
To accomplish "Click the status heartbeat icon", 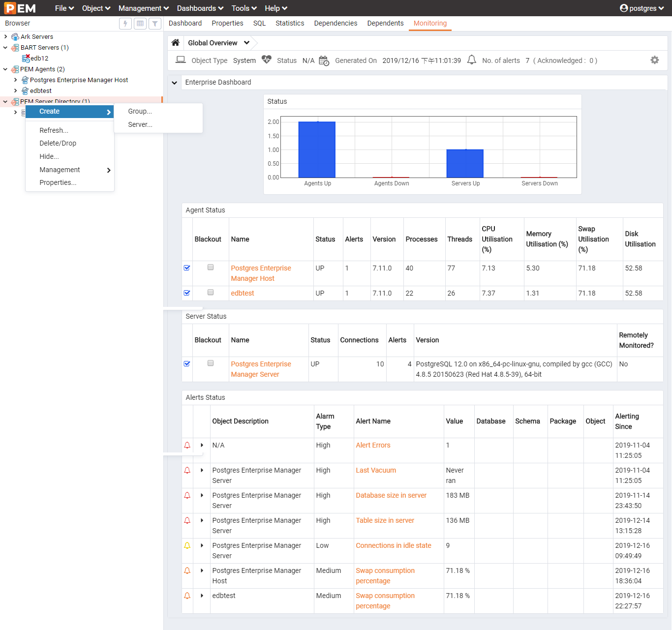I will click(x=267, y=60).
